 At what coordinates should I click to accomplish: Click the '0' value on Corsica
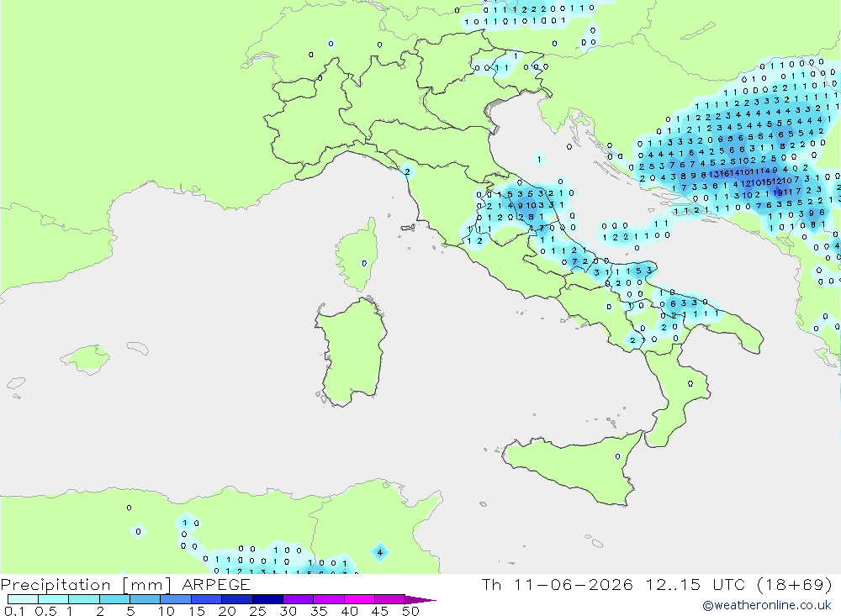pyautogui.click(x=364, y=263)
